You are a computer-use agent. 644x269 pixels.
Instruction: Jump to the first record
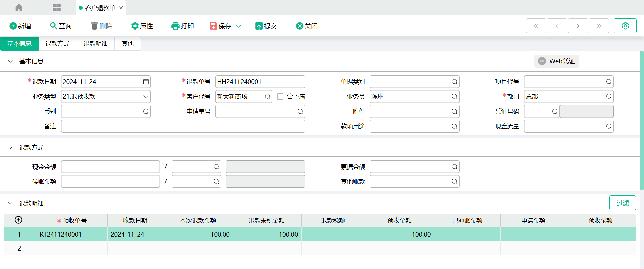coord(536,26)
